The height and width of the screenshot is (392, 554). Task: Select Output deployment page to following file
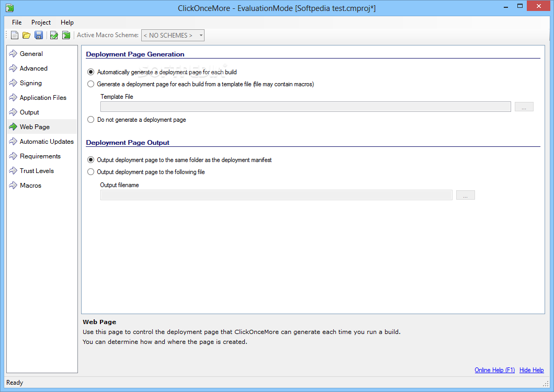coord(146,172)
